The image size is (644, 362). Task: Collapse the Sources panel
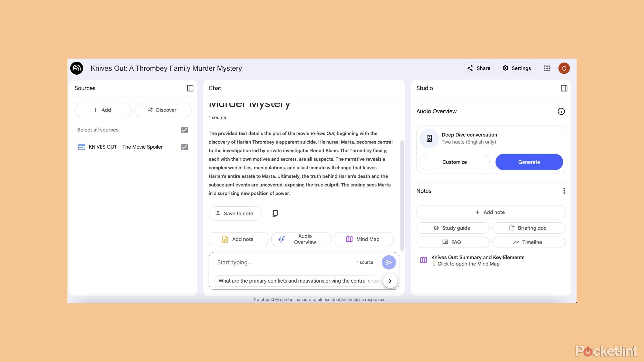[x=190, y=88]
